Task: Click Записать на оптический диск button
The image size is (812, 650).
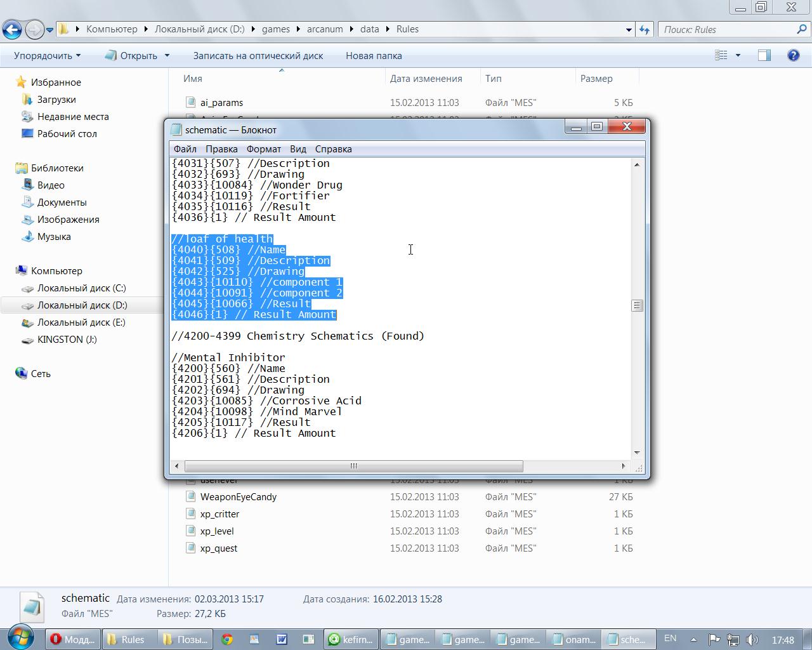Action: click(x=258, y=56)
